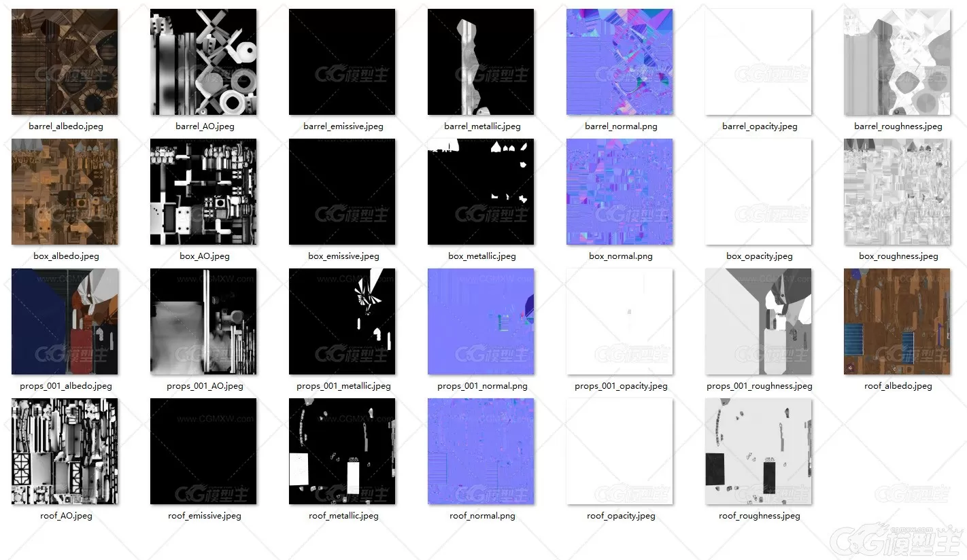
Task: Click the roof_albedo.jpeg thumbnail
Action: (897, 321)
